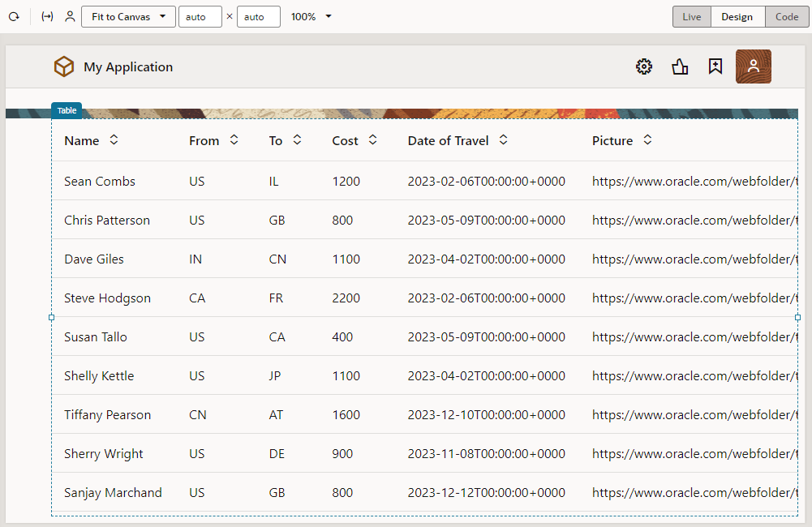Sort by the To column arrows
The width and height of the screenshot is (812, 527).
click(x=297, y=139)
